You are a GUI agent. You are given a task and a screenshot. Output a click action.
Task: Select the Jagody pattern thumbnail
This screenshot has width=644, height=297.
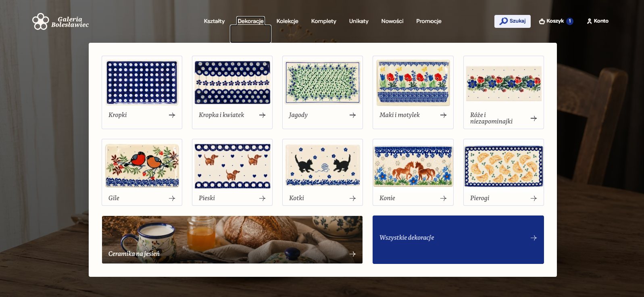[x=323, y=83]
